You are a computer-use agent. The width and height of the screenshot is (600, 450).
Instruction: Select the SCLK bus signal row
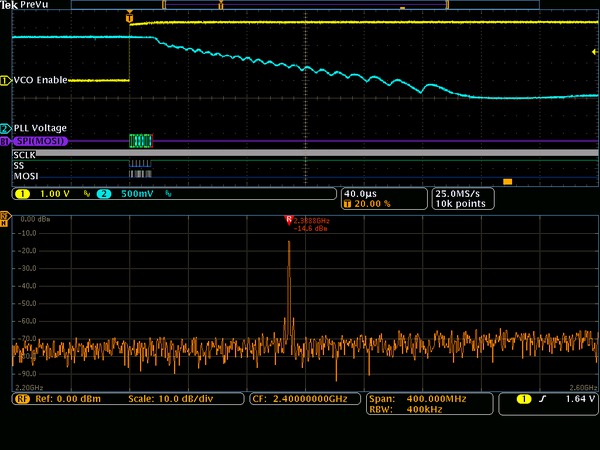(x=24, y=155)
